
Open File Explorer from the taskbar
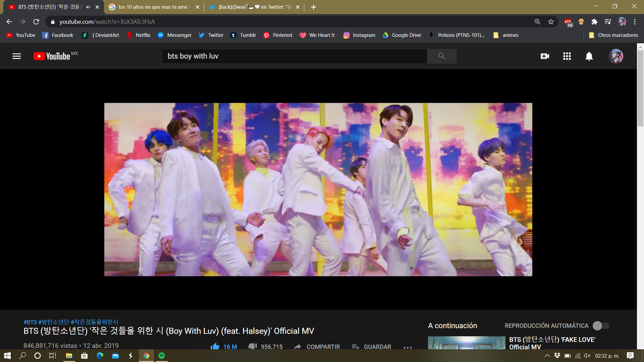point(69,356)
